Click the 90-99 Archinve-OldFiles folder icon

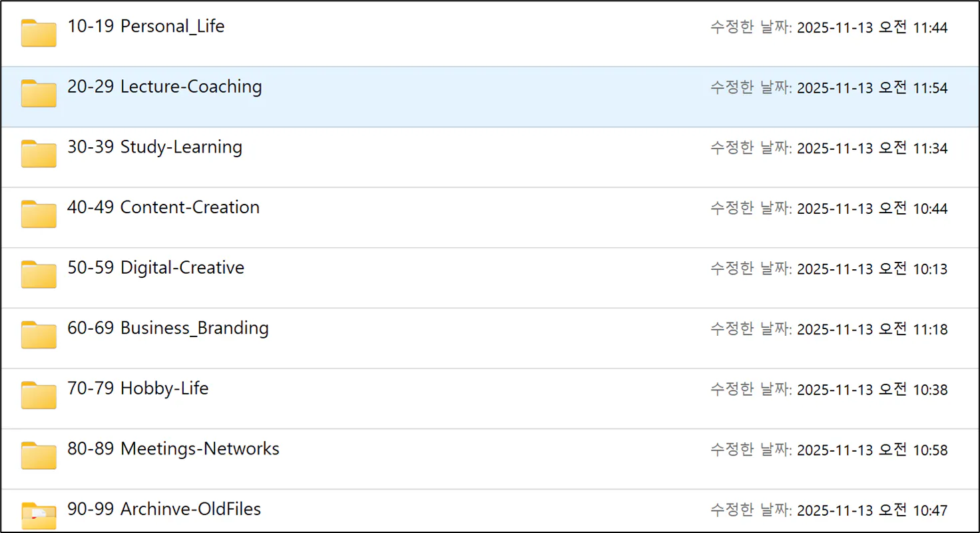pos(39,515)
